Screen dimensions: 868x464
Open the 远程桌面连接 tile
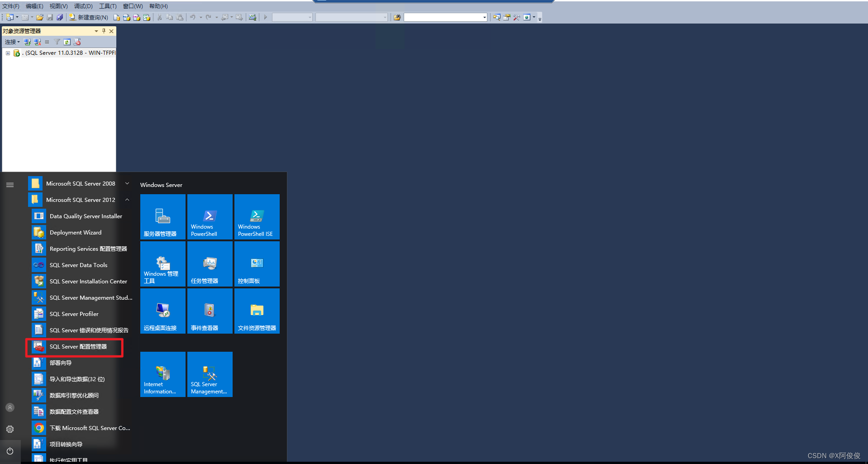(163, 311)
